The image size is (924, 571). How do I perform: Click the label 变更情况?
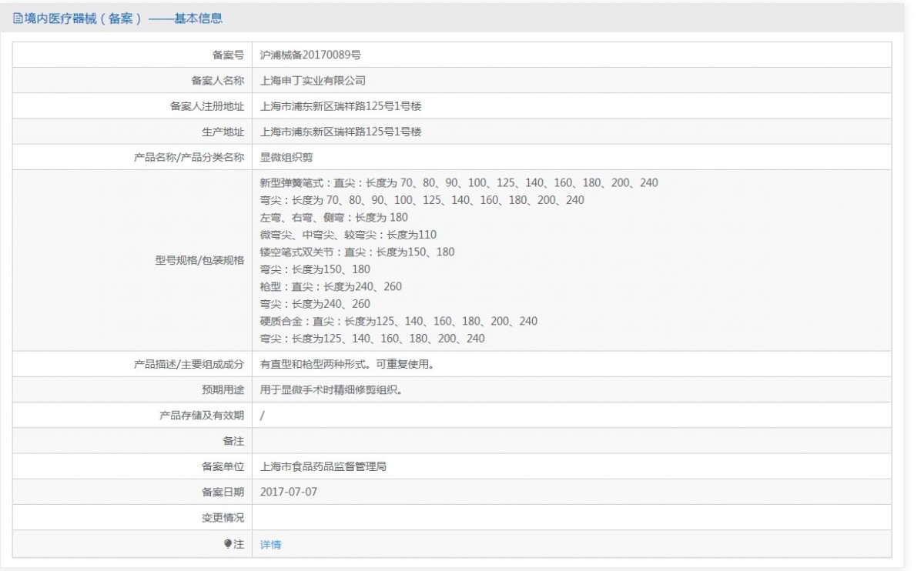click(x=223, y=518)
